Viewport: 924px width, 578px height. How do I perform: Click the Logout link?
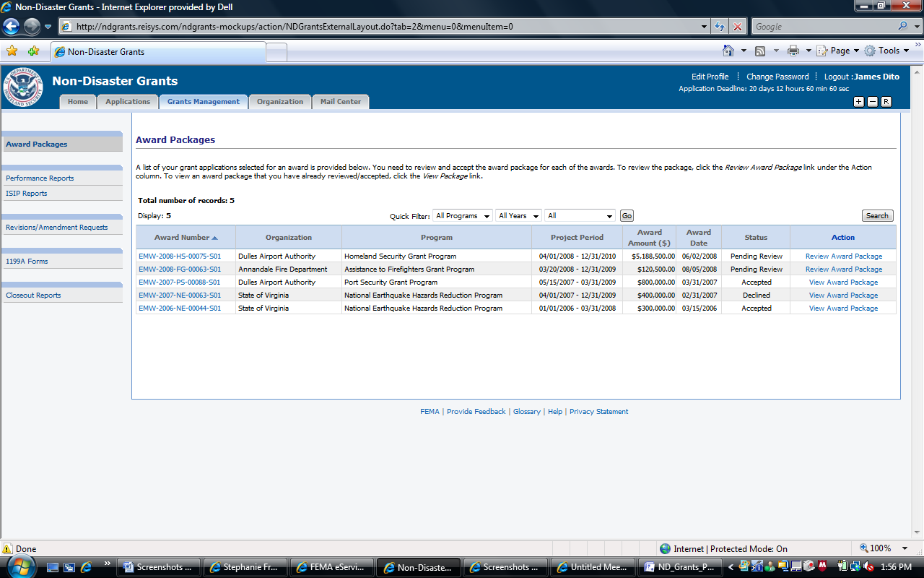pos(837,77)
